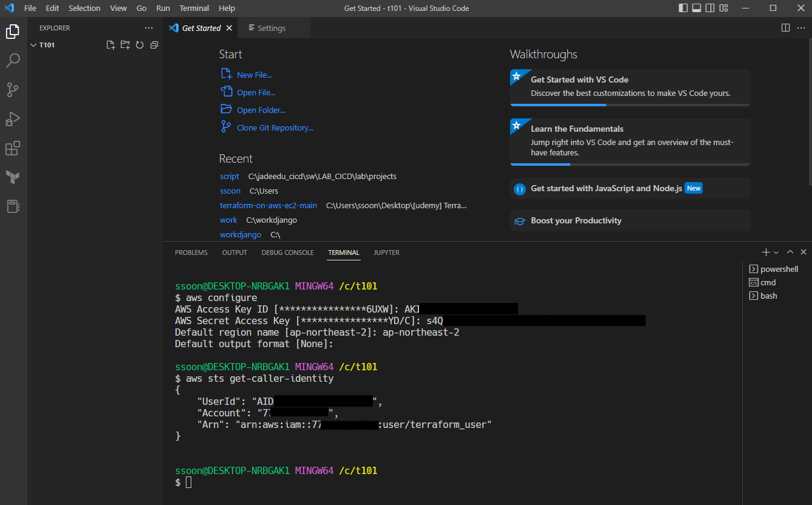Open Get started with JavaScript and Node.js
This screenshot has width=812, height=505.
[x=630, y=188]
